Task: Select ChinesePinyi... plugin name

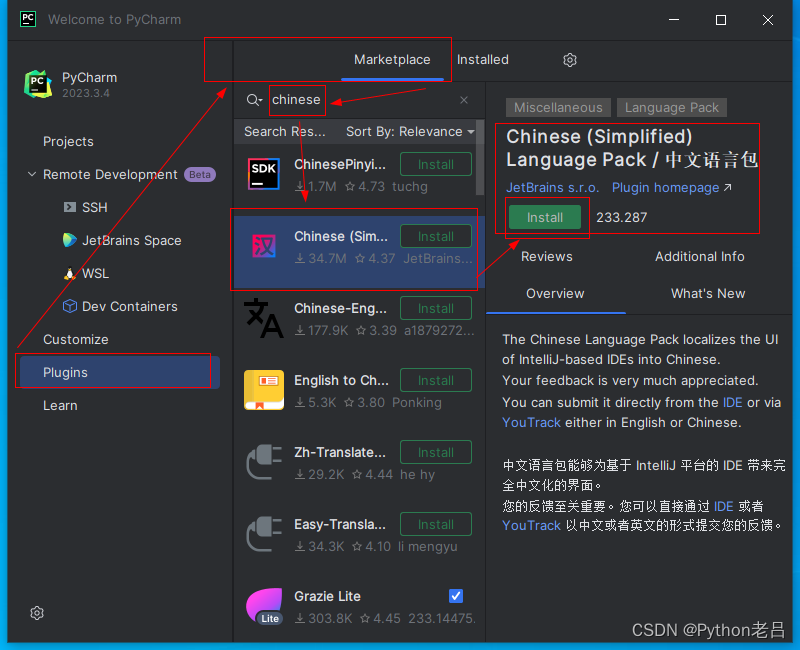Action: point(340,164)
